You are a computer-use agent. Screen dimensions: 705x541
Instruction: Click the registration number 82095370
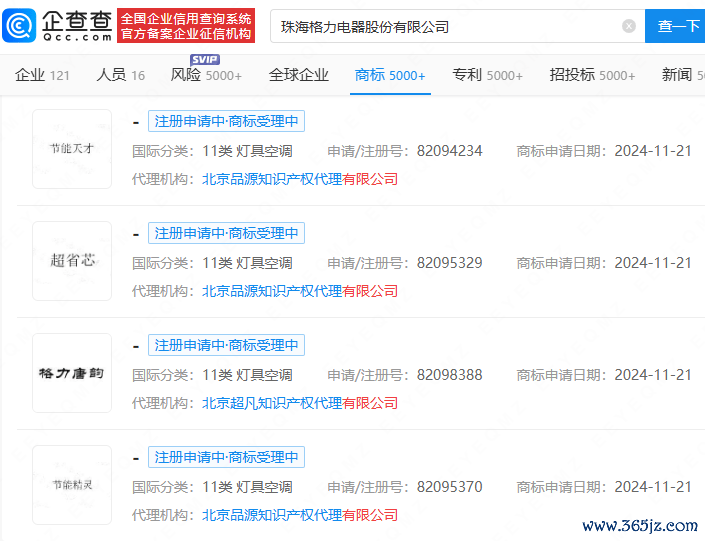pos(449,487)
